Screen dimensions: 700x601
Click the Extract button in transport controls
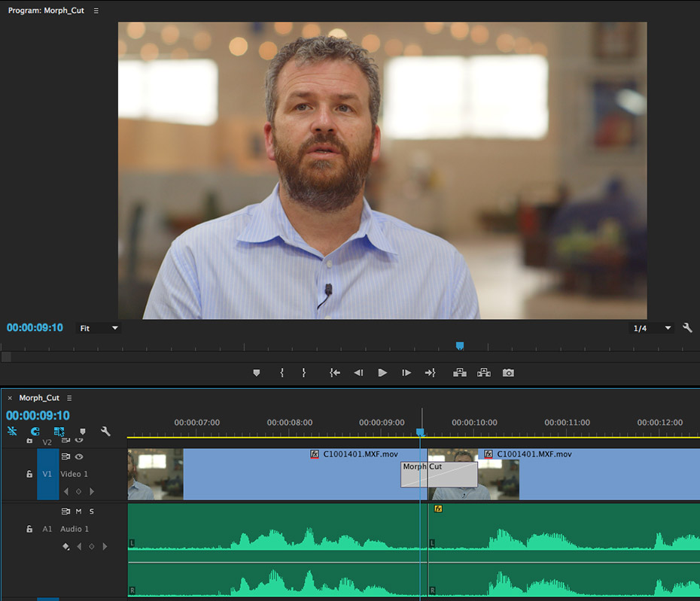(484, 373)
